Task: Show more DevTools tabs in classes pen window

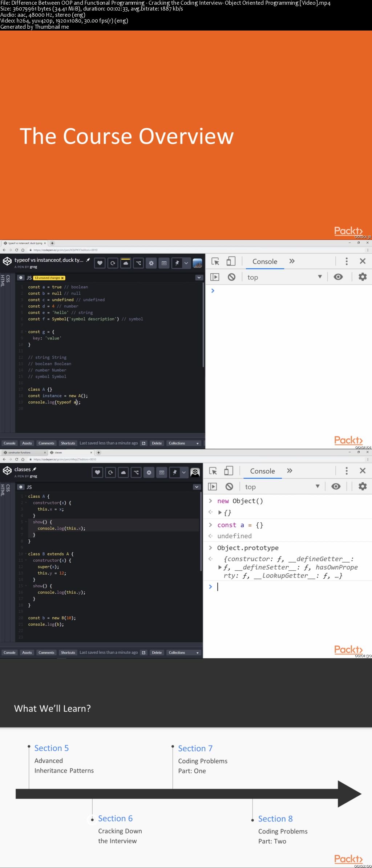Action: click(x=290, y=470)
